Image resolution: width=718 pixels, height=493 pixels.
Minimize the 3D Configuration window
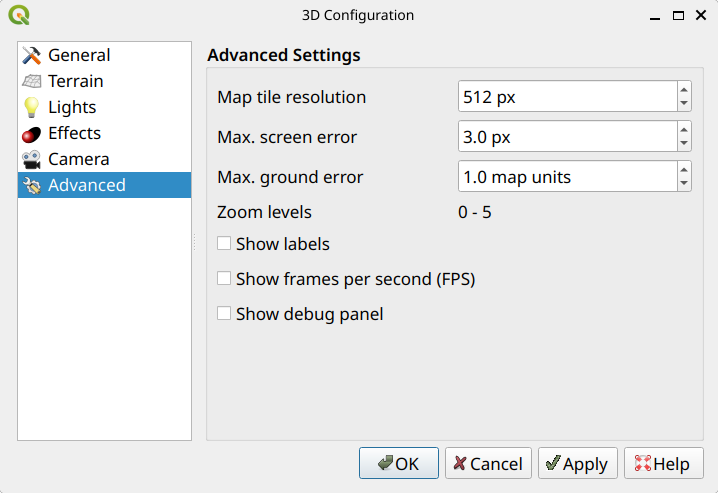(655, 17)
